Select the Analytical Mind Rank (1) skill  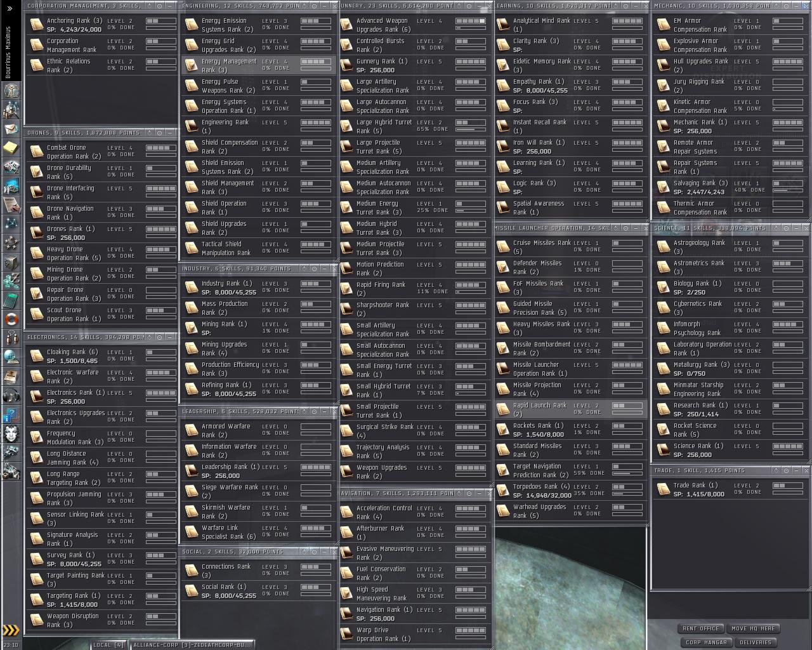pyautogui.click(x=570, y=25)
